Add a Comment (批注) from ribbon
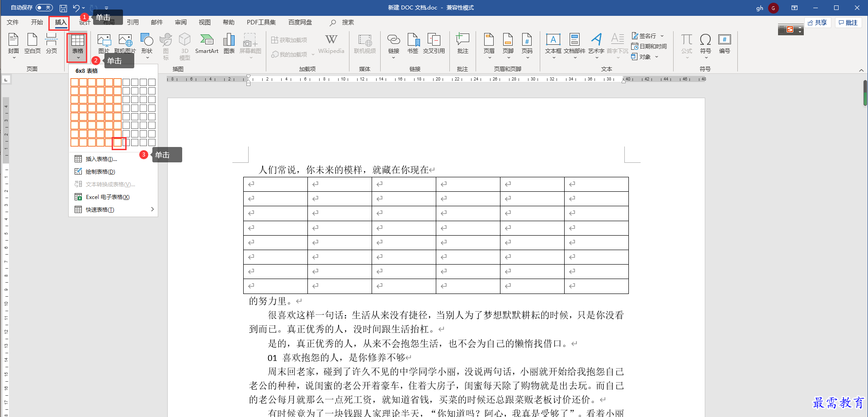 462,44
